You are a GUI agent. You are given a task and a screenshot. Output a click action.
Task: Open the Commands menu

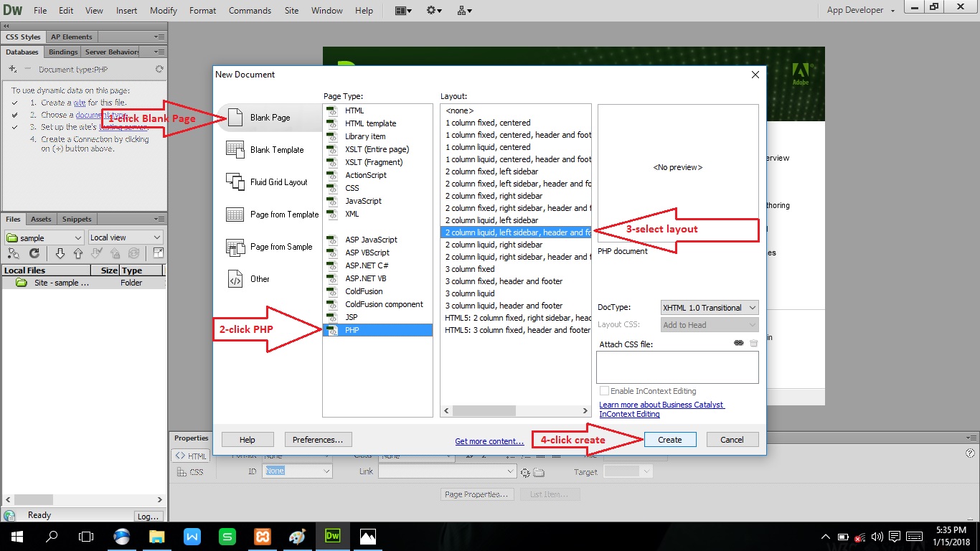(x=250, y=11)
